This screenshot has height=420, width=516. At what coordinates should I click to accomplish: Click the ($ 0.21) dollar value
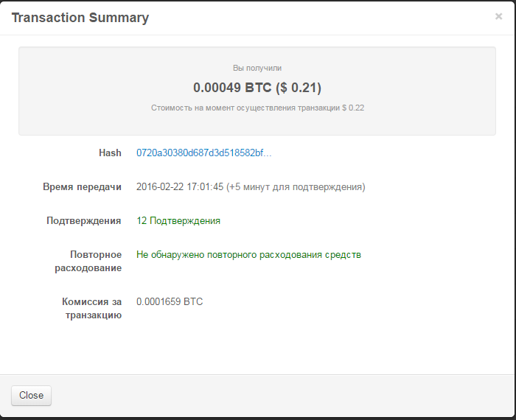coord(299,88)
